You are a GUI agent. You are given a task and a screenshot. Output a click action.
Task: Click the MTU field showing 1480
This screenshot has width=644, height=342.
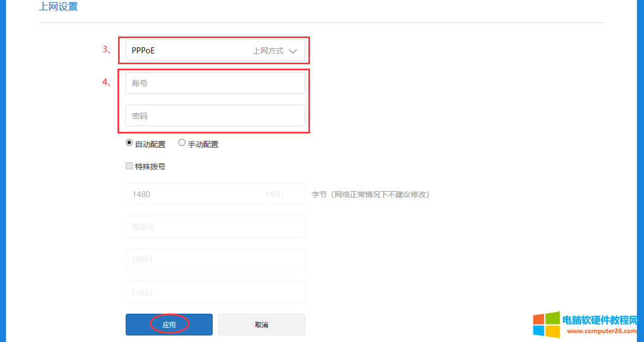pos(215,194)
